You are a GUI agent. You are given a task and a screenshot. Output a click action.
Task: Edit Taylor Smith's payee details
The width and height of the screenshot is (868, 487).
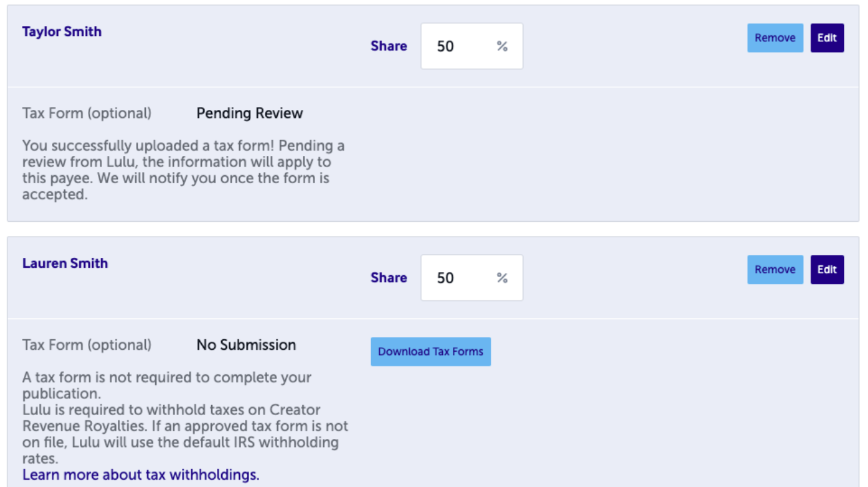827,38
